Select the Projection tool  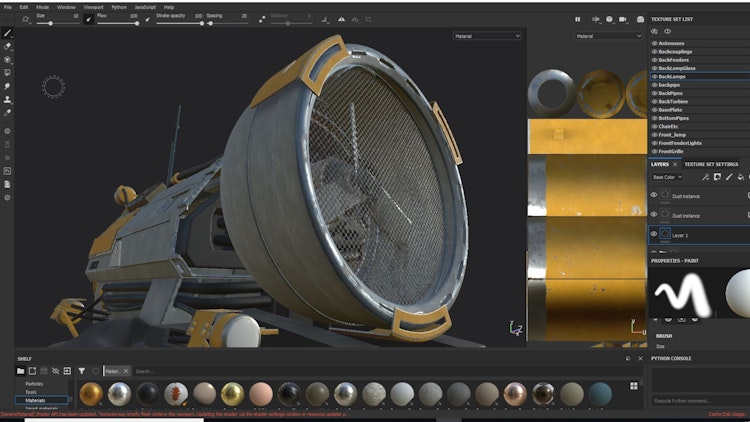tap(8, 59)
